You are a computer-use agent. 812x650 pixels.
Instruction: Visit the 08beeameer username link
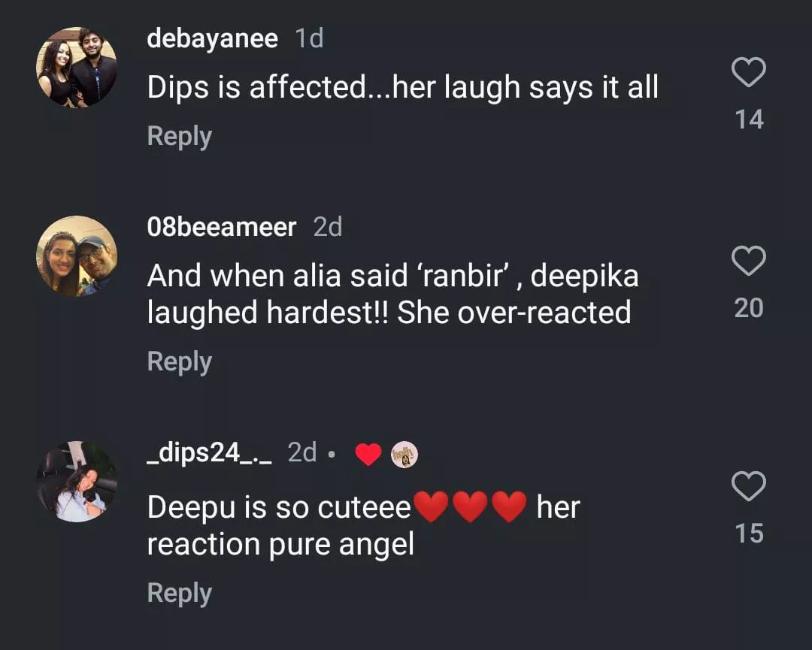click(x=221, y=227)
